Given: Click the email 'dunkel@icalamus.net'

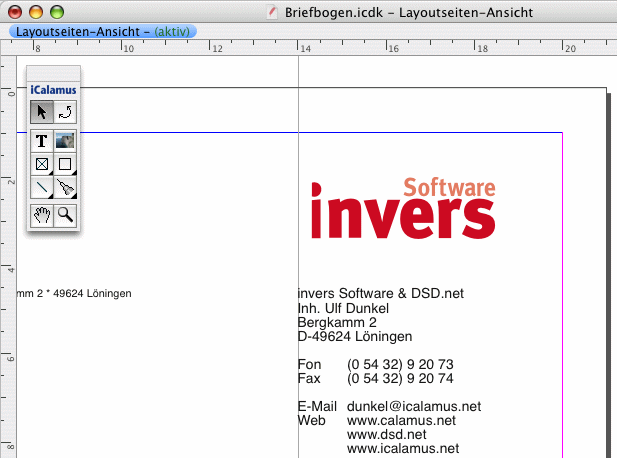Looking at the screenshot, I should click(x=414, y=406).
